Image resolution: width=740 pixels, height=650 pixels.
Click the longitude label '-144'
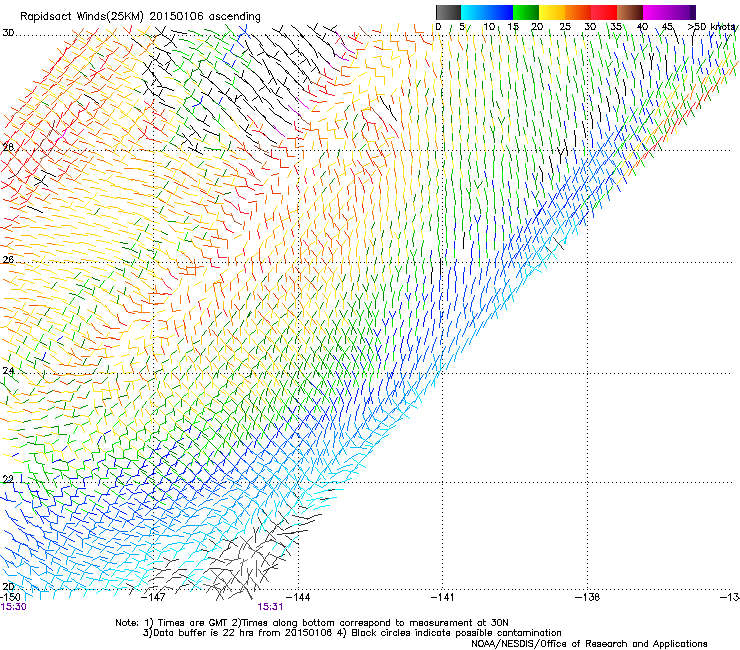pos(298,597)
